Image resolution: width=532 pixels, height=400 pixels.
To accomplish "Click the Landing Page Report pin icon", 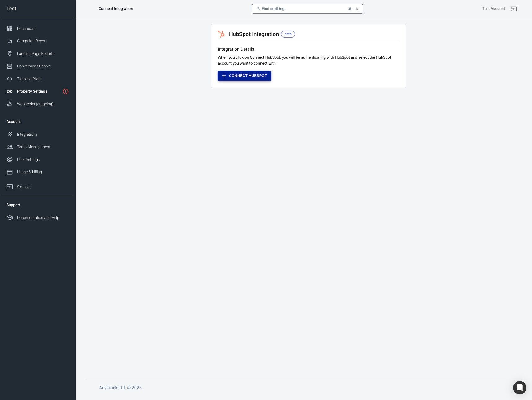I will pyautogui.click(x=10, y=54).
